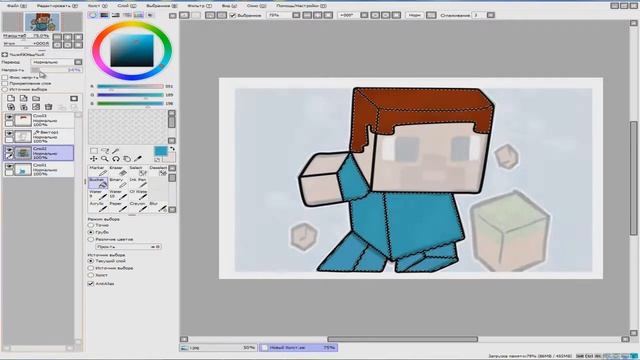Hide the Вектор1 layer eye icon
The width and height of the screenshot is (640, 360).
(x=9, y=133)
